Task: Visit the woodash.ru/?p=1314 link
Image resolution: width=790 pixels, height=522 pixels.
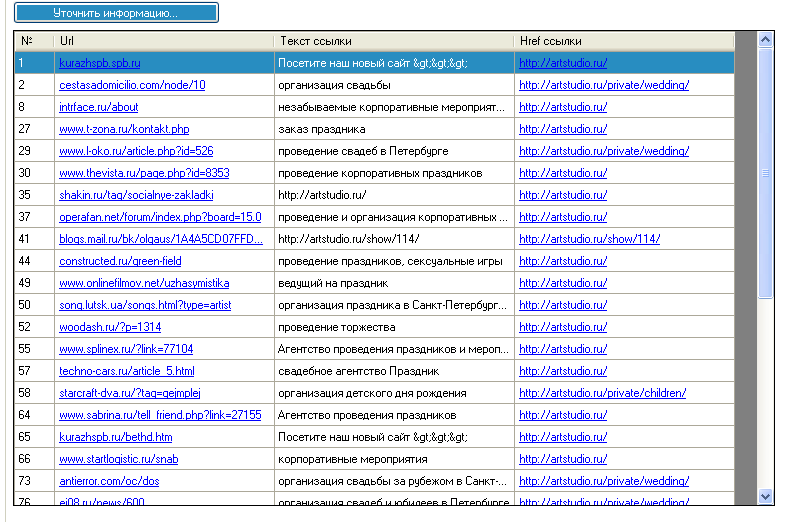Action: coord(110,327)
